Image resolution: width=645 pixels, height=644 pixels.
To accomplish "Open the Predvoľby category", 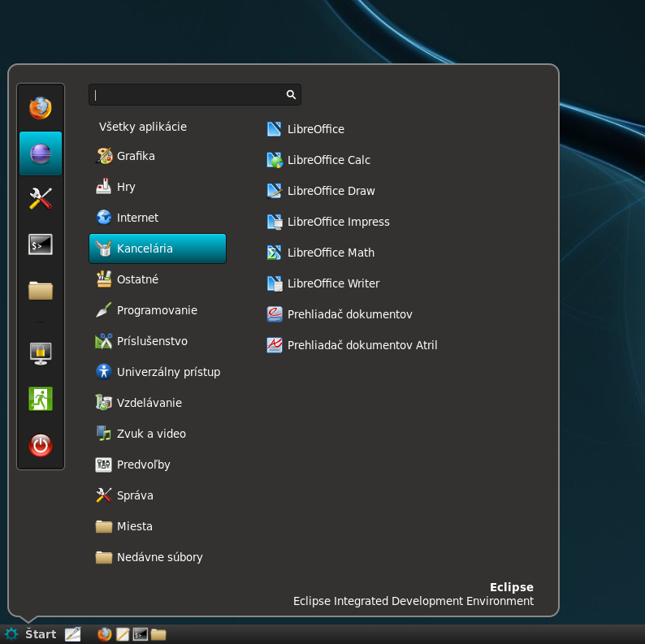I will tap(158, 465).
